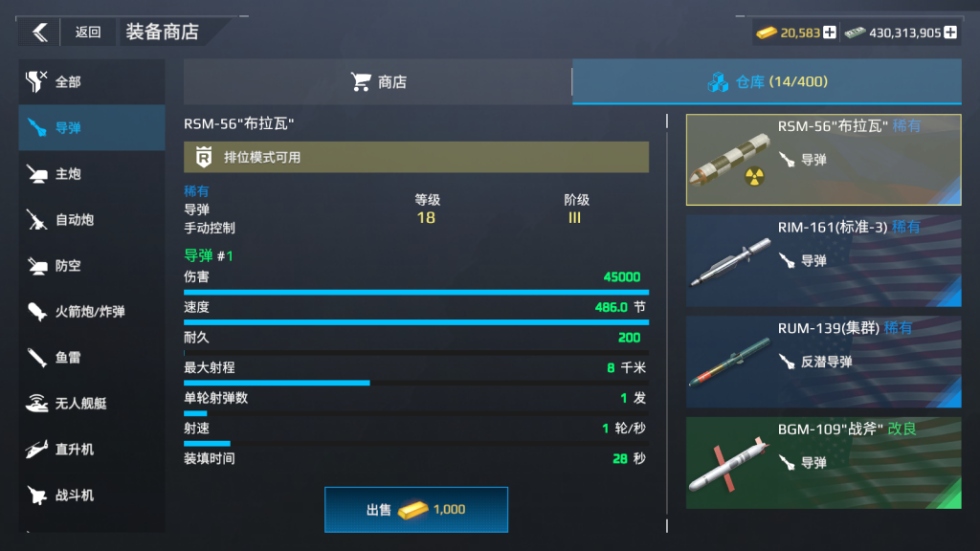Open the 无人舰艇 unmanned vessel category
Viewport: 980px width, 551px height.
click(x=92, y=403)
